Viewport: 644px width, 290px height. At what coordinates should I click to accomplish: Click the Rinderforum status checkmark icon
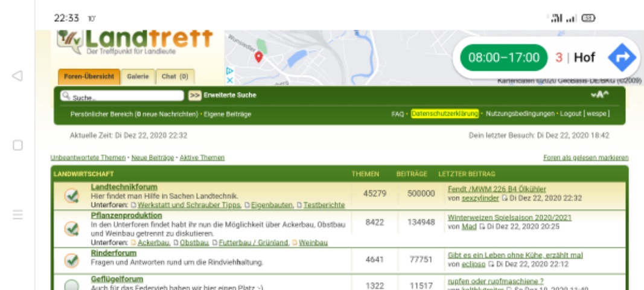(72, 260)
